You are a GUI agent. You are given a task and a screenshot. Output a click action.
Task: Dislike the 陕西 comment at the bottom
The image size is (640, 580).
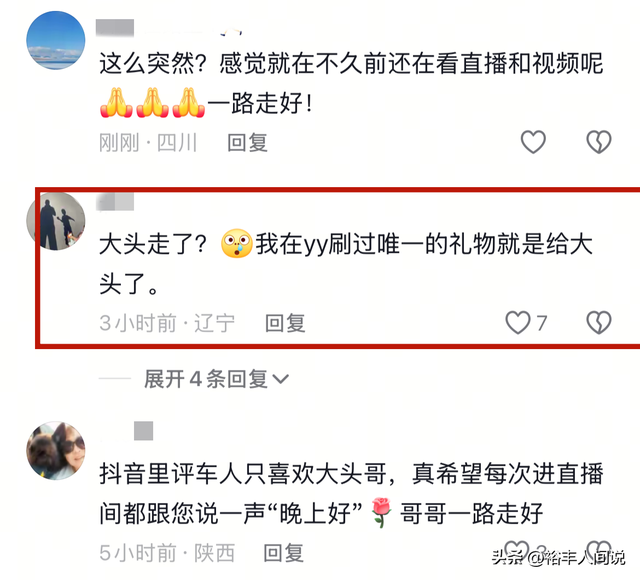599,551
